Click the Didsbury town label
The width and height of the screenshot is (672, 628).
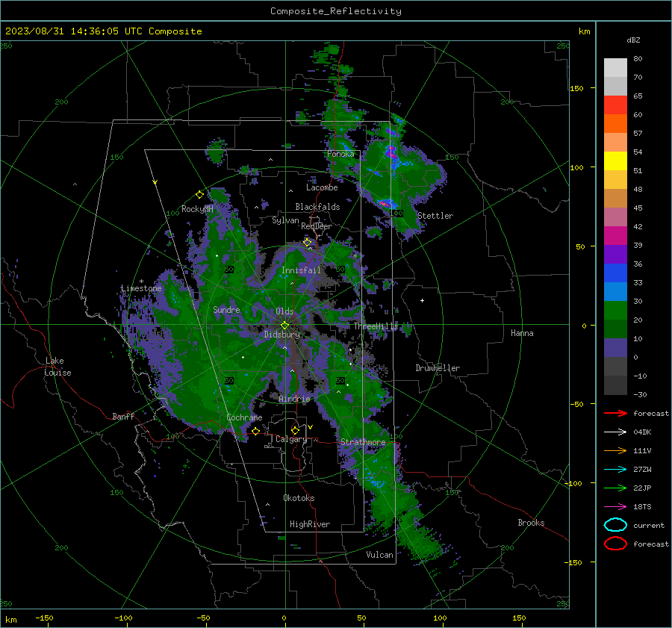coord(281,335)
